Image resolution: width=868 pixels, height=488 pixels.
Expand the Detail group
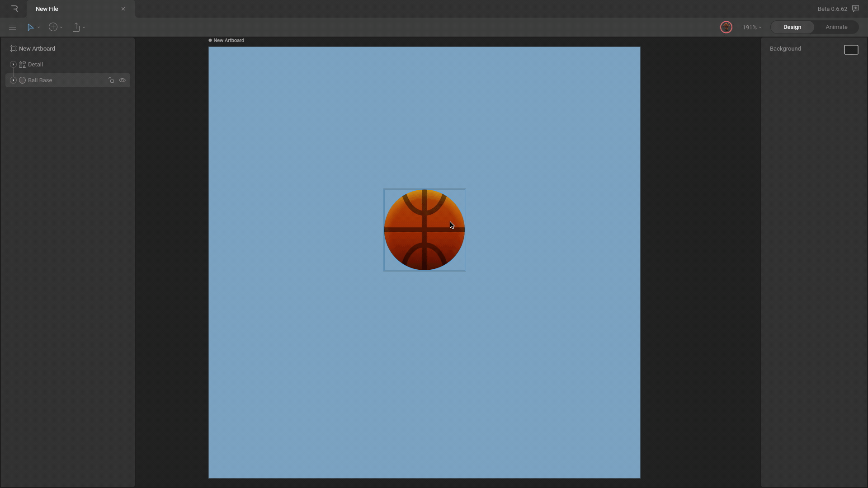(x=13, y=65)
